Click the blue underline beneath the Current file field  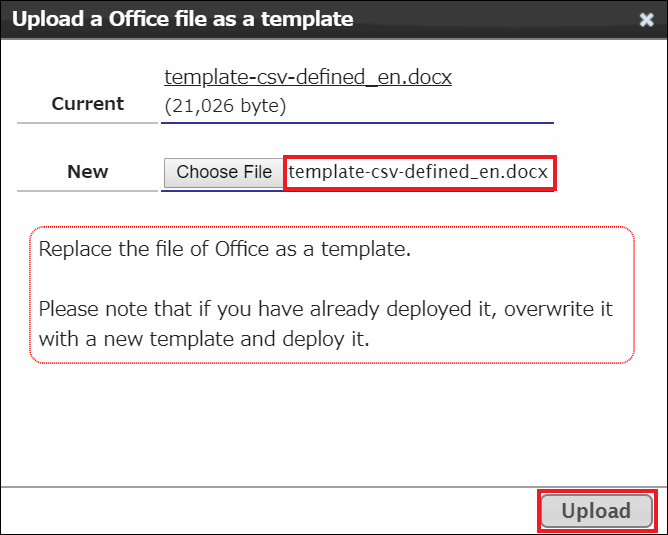(357, 123)
